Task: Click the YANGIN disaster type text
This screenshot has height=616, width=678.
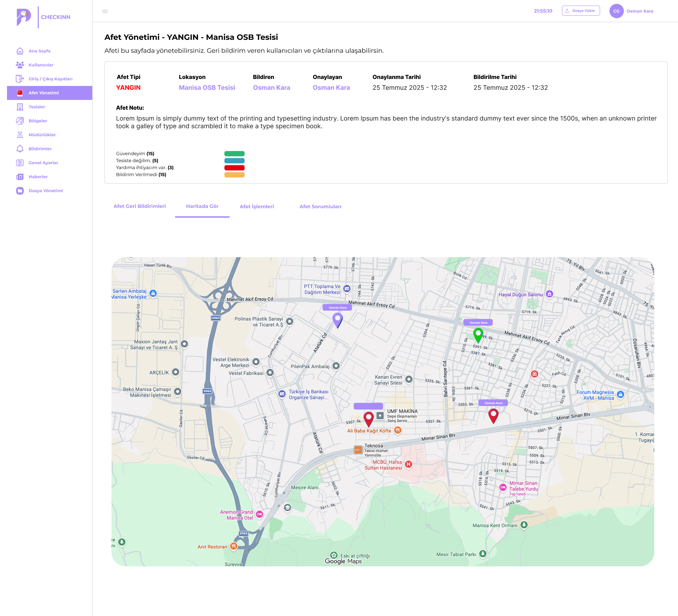Action: (x=128, y=88)
